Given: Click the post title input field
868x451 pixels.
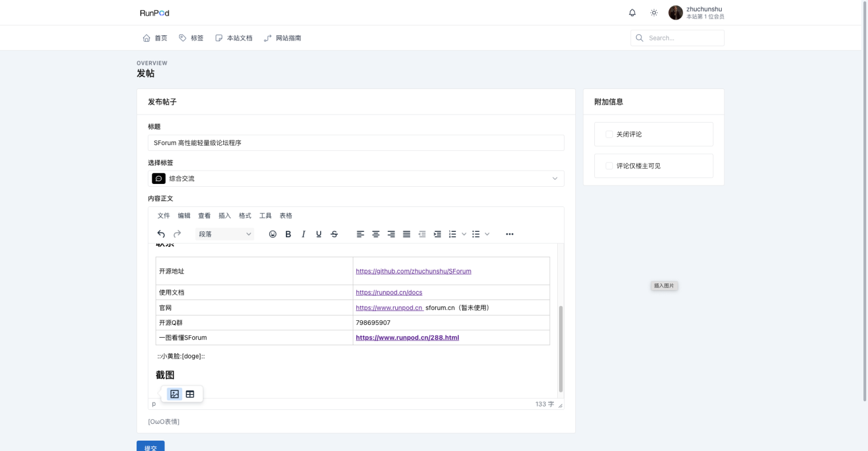Looking at the screenshot, I should [x=356, y=143].
